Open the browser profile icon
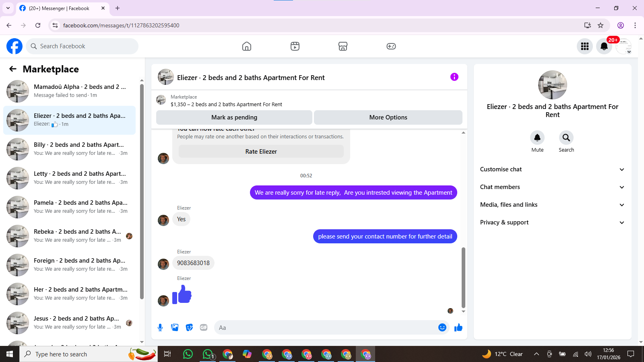644x362 pixels. click(x=621, y=25)
